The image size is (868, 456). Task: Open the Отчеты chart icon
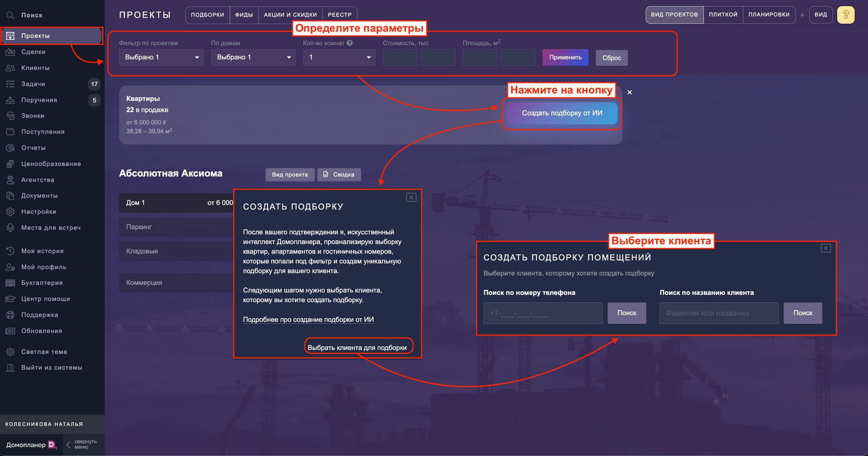10,148
